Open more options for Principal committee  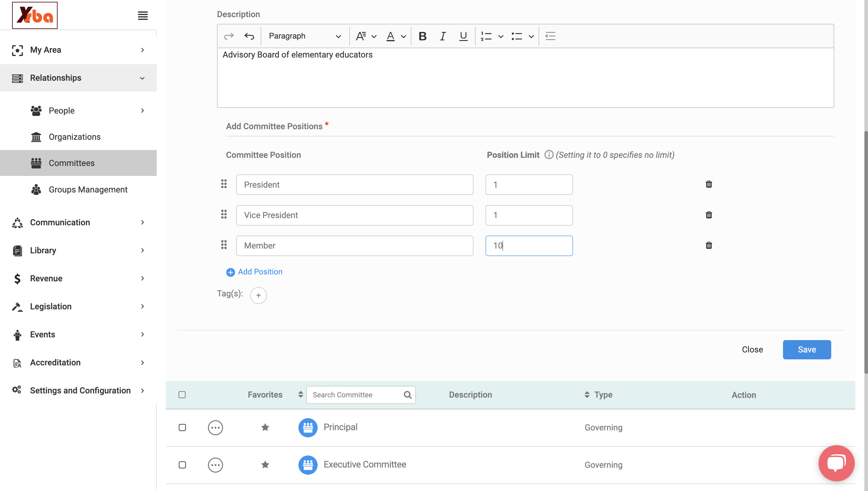(x=215, y=428)
